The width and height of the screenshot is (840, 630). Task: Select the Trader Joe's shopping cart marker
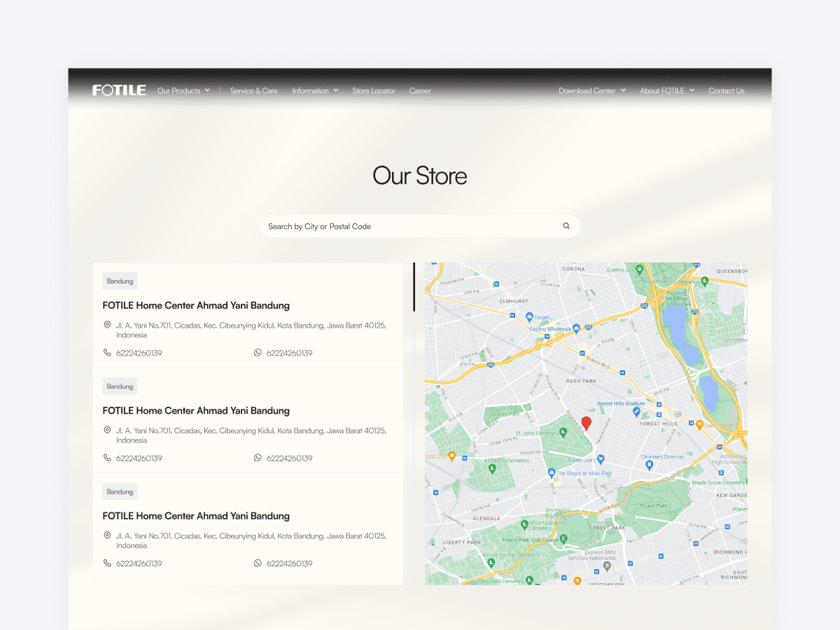point(600,460)
